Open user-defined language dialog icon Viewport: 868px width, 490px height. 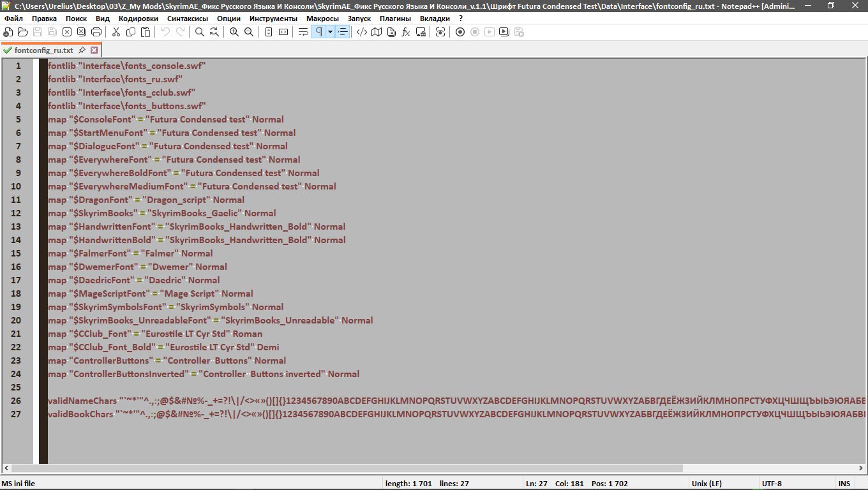tap(362, 32)
